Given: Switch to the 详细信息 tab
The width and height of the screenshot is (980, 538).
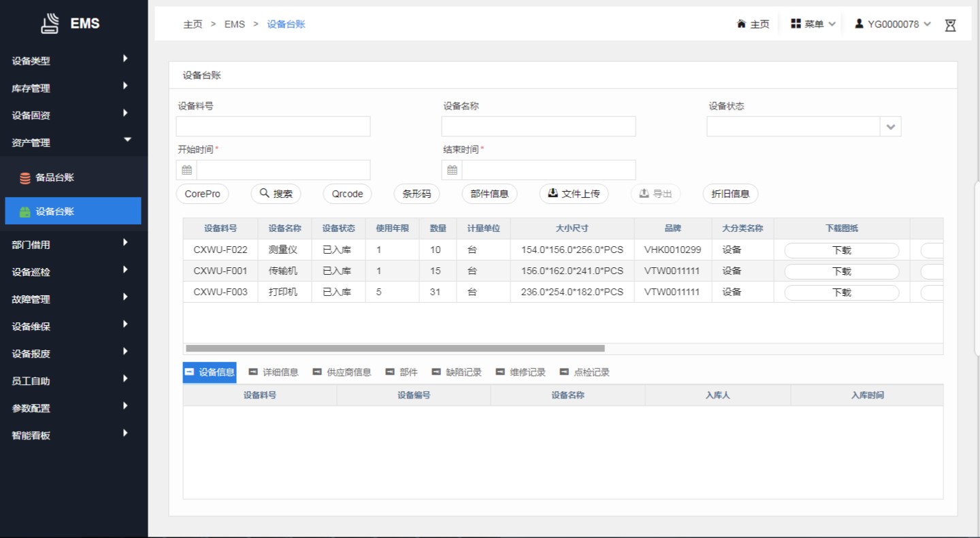Looking at the screenshot, I should tap(274, 372).
